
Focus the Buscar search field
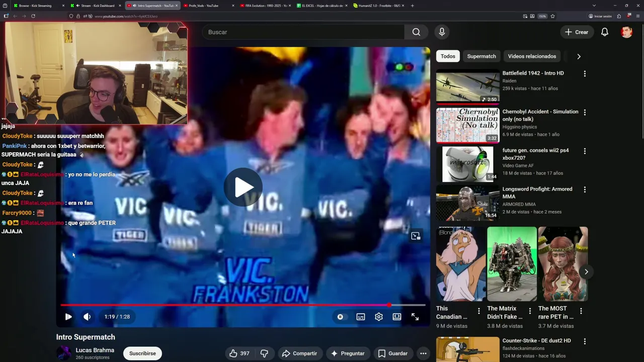(x=303, y=32)
